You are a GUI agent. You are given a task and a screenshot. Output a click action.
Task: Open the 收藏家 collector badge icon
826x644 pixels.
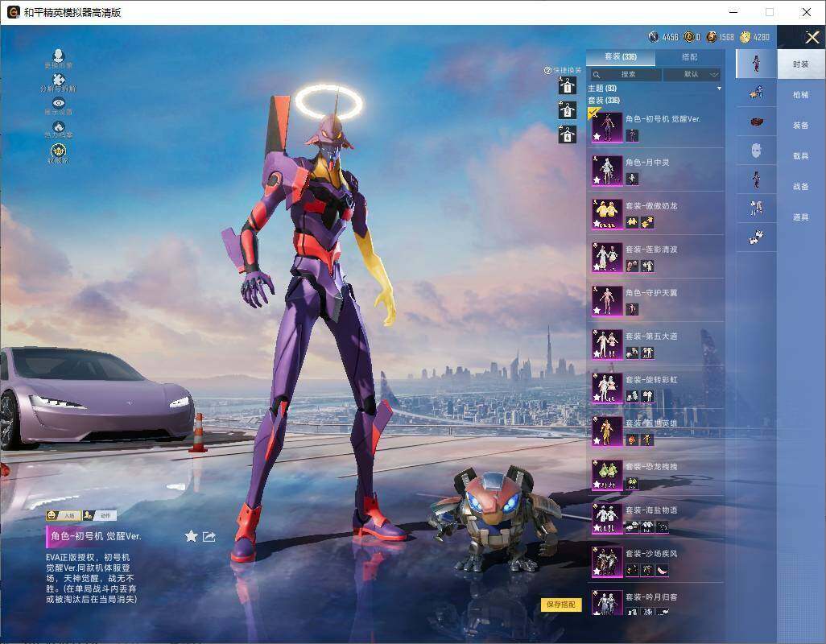tap(59, 151)
